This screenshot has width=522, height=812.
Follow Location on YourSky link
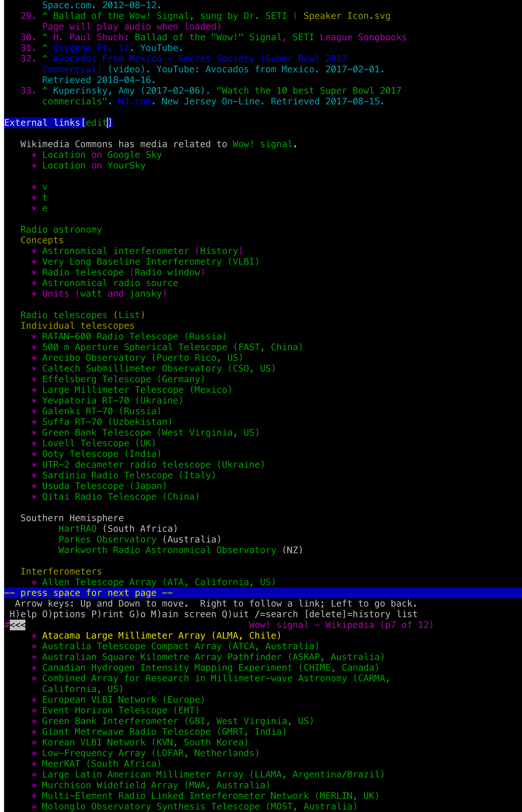point(94,166)
